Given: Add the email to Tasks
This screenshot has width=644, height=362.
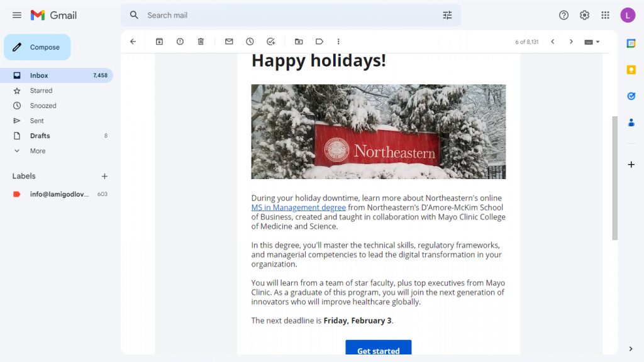Looking at the screenshot, I should tap(270, 41).
